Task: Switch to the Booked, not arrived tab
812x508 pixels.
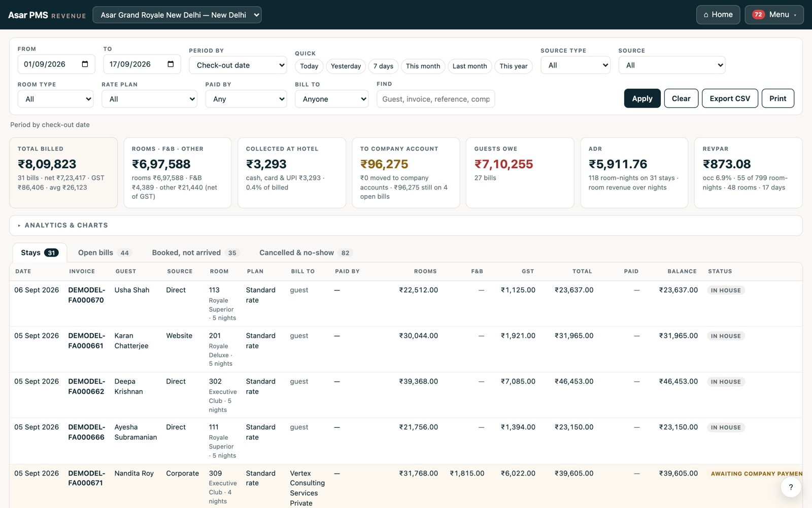Action: [x=195, y=252]
